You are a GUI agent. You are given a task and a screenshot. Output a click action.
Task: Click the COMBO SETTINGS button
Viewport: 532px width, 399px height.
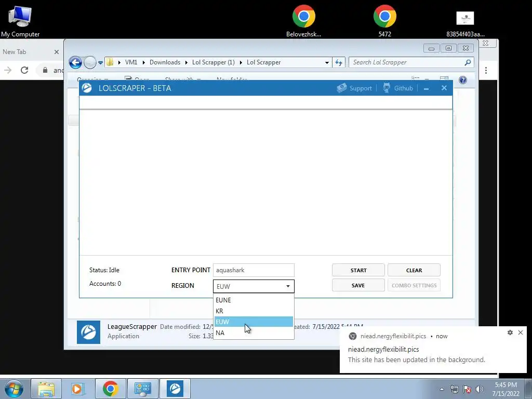pos(414,285)
